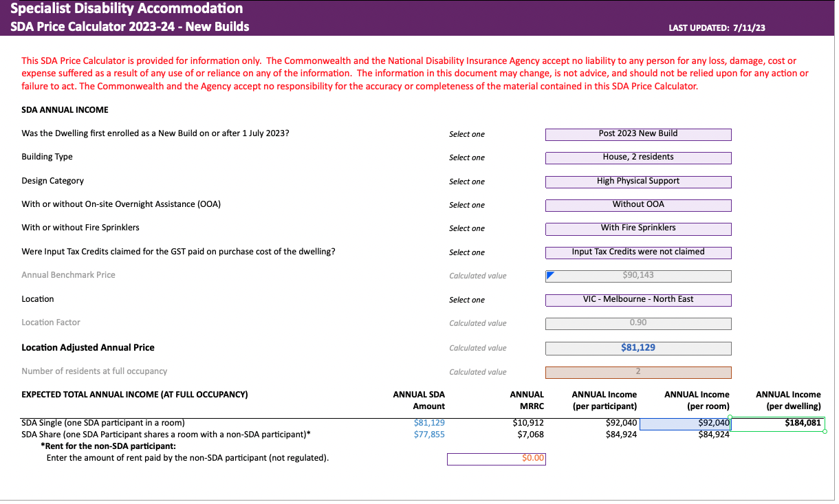Select the per dwelling income $184,081 cell

coord(778,424)
